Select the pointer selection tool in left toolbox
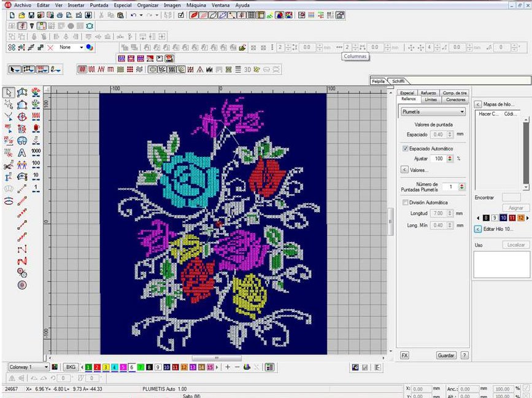The height and width of the screenshot is (398, 532). point(9,92)
